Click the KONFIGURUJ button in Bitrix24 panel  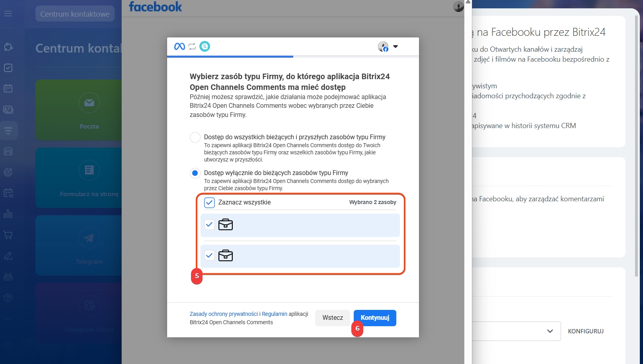586,331
